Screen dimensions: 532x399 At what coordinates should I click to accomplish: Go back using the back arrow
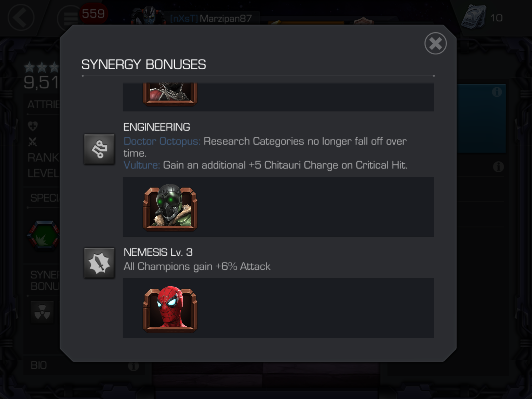[x=21, y=18]
